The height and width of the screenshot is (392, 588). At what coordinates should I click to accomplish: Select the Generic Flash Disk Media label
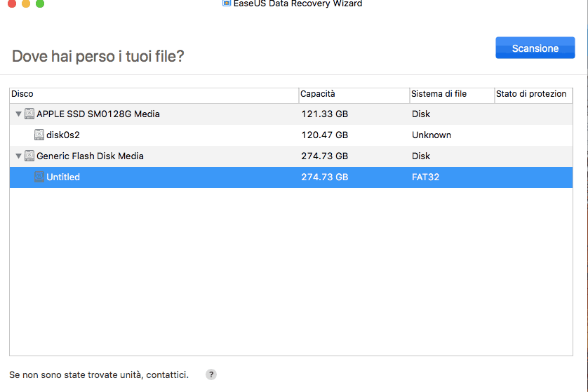(90, 156)
